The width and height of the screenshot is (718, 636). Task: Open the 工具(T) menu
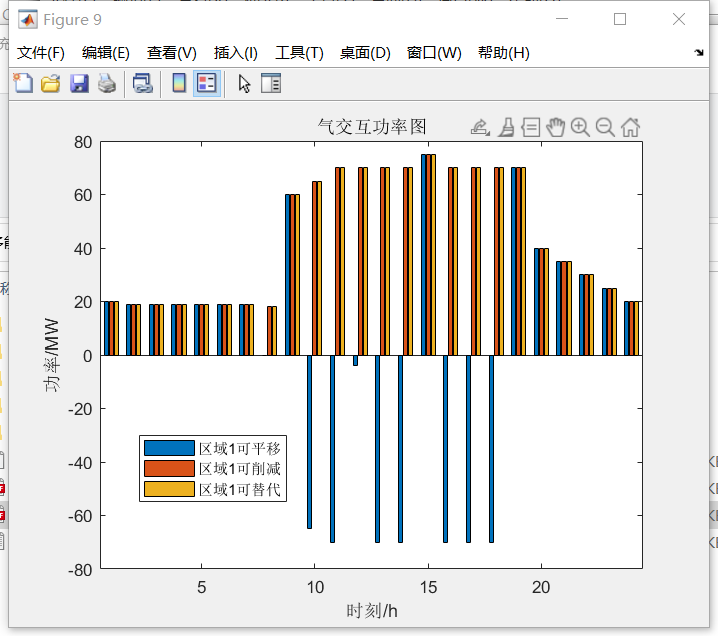(x=299, y=53)
